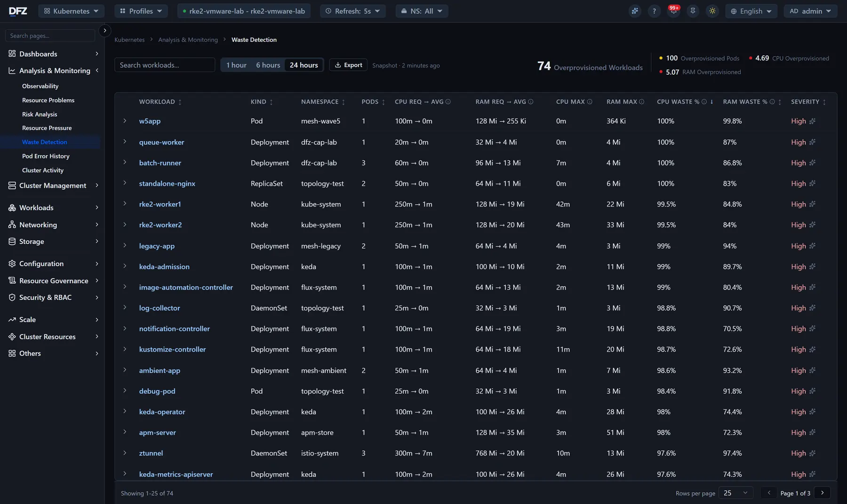Screen dimensions: 847x504
Task: Open Pod Error History in sidebar
Action: [46, 156]
